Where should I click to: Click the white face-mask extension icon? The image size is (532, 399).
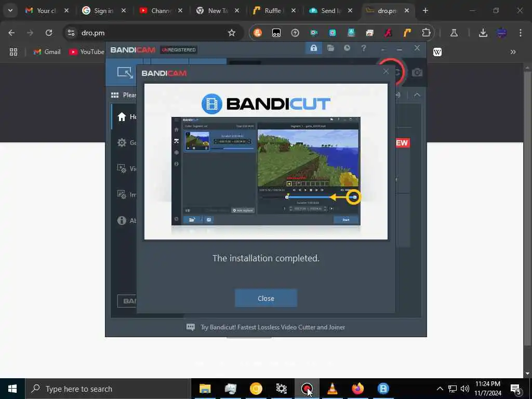(276, 33)
